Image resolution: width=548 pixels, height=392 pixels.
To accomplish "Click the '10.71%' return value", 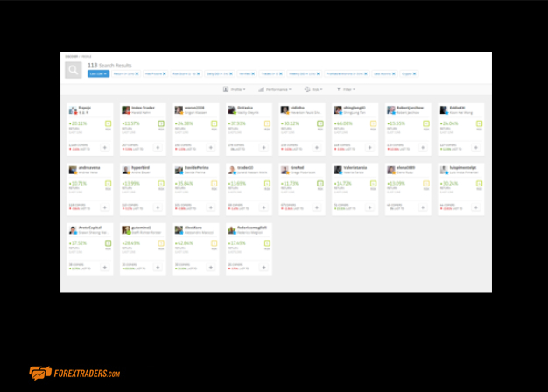I will point(78,184).
